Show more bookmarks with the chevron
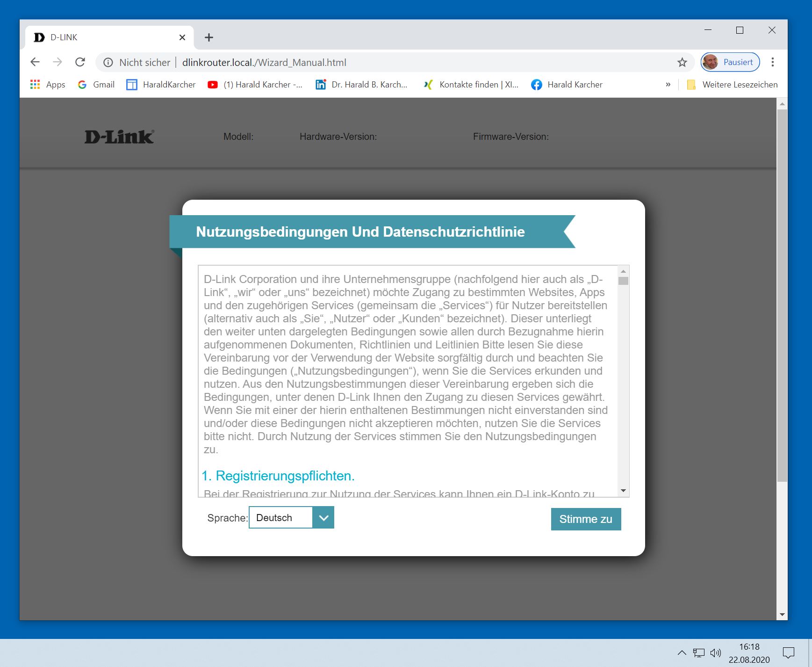The width and height of the screenshot is (812, 667). click(x=668, y=85)
